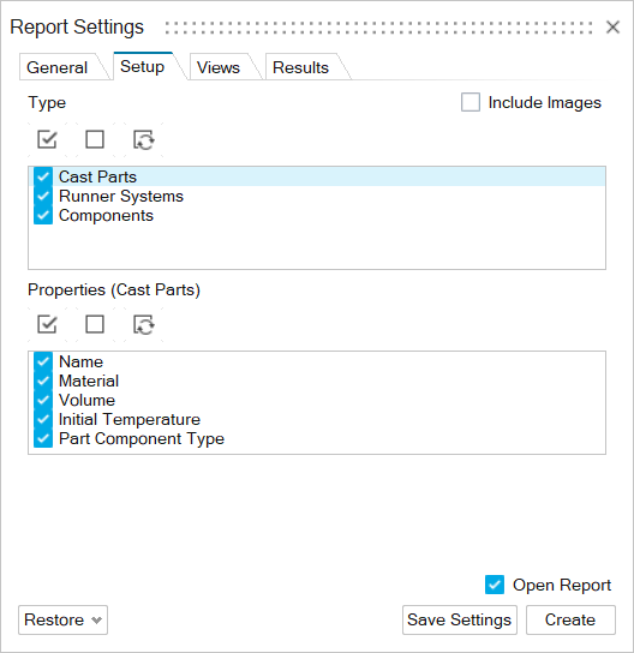The height and width of the screenshot is (653, 634).
Task: Click Deselect All icon under Properties
Action: click(95, 324)
